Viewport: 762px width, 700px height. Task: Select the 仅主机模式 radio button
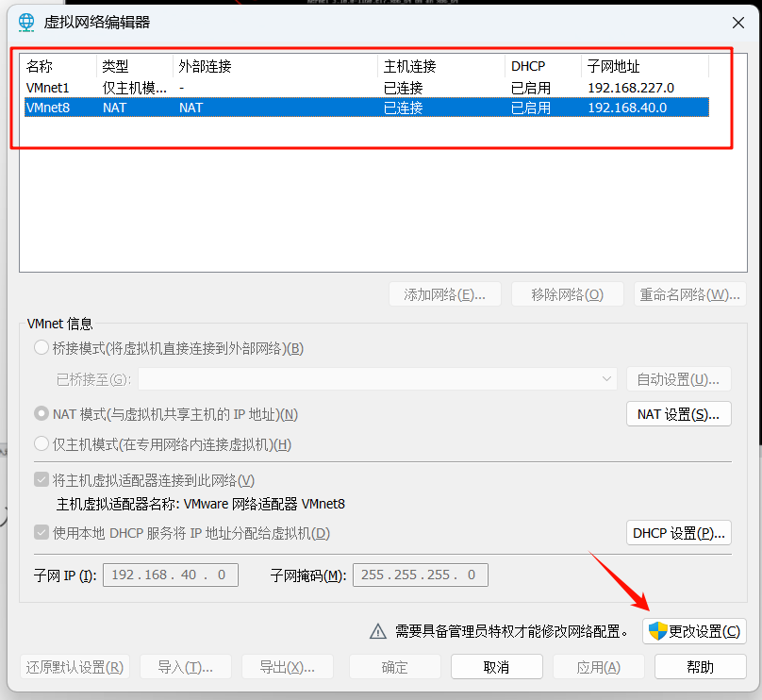41,443
